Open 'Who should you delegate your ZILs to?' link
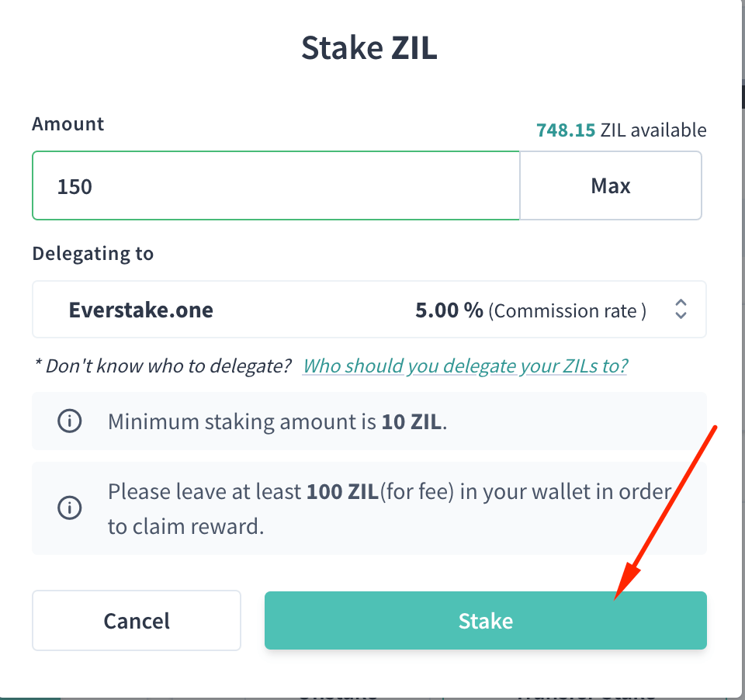Screen dimensions: 745x700 [x=464, y=365]
